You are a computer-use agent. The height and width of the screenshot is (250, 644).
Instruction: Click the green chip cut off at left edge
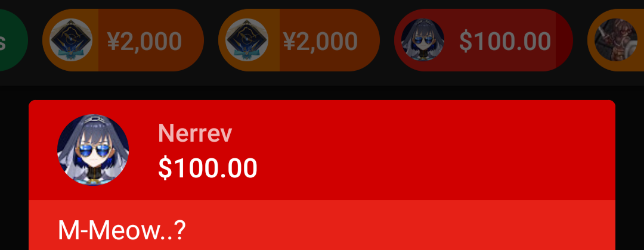pos(13,40)
